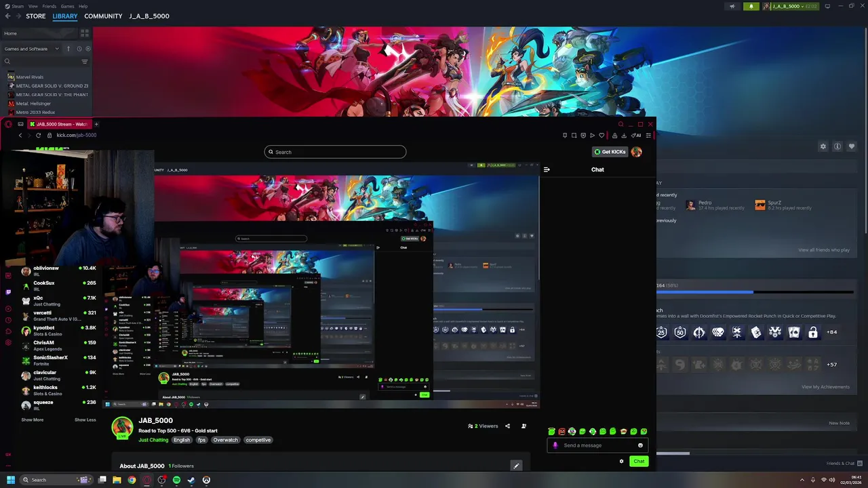
Task: Open Steam STORE tab
Action: [36, 16]
